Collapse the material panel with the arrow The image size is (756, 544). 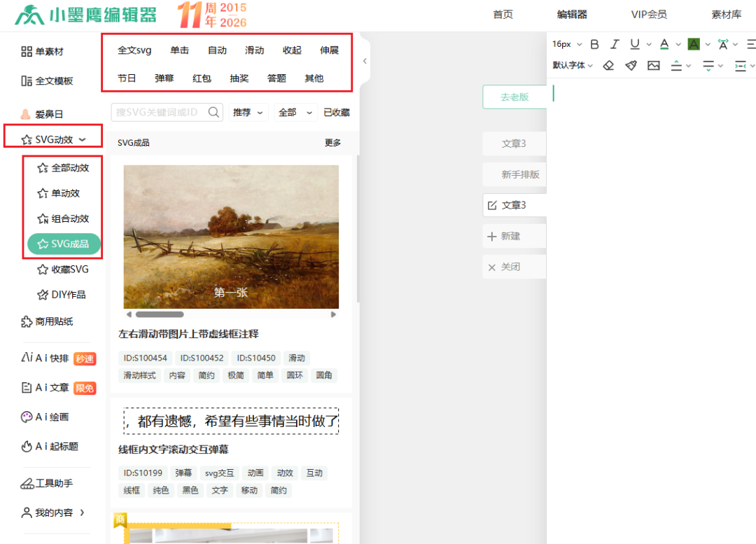click(x=365, y=61)
